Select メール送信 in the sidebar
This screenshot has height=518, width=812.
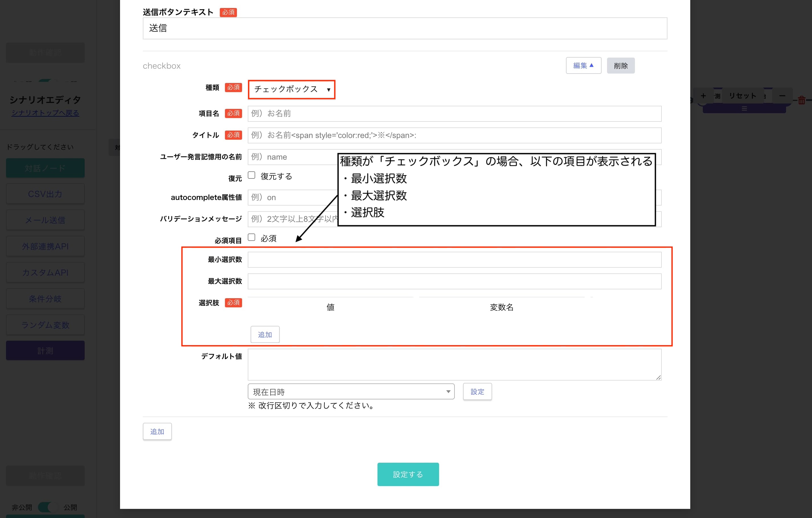pyautogui.click(x=45, y=220)
